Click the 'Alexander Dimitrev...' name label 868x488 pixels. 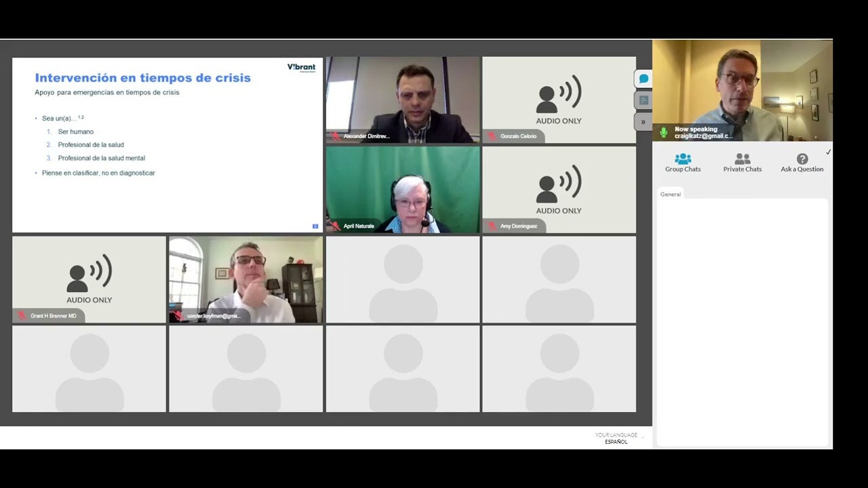click(366, 136)
